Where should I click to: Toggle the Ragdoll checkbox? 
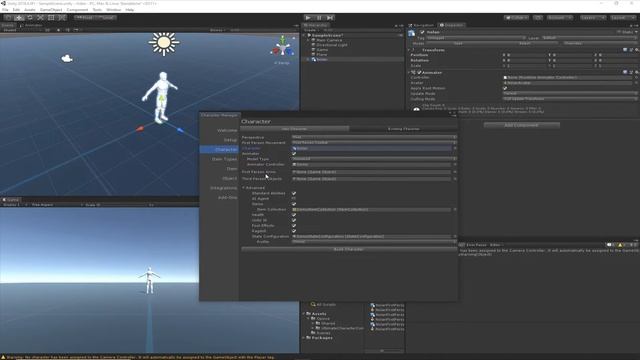pyautogui.click(x=294, y=231)
